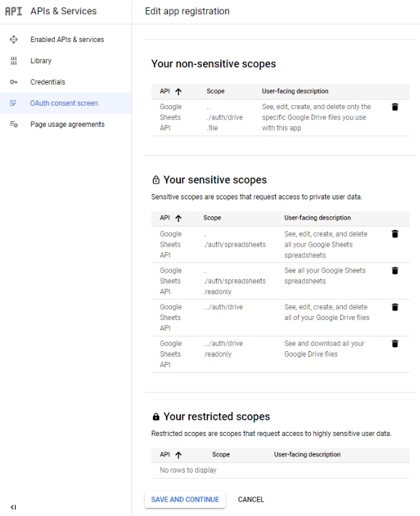Remove the drive.readonly scope via trash icon

coord(396,344)
